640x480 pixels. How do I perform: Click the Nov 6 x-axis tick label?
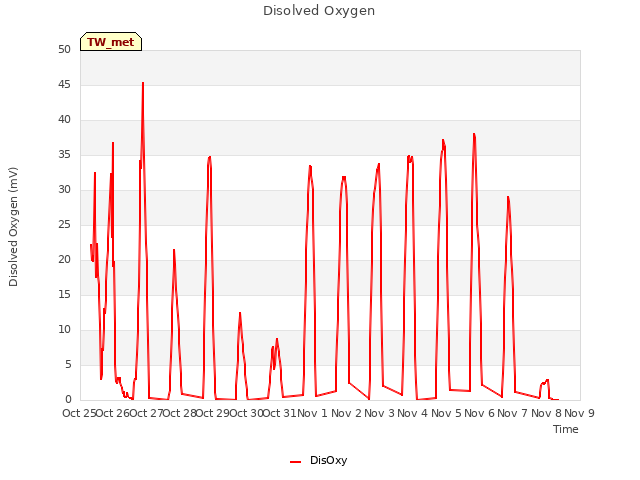480,413
